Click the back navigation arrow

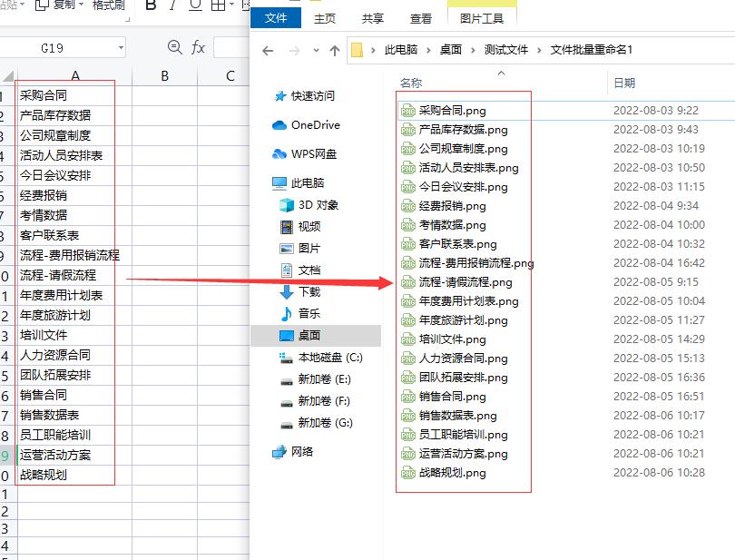click(x=267, y=52)
